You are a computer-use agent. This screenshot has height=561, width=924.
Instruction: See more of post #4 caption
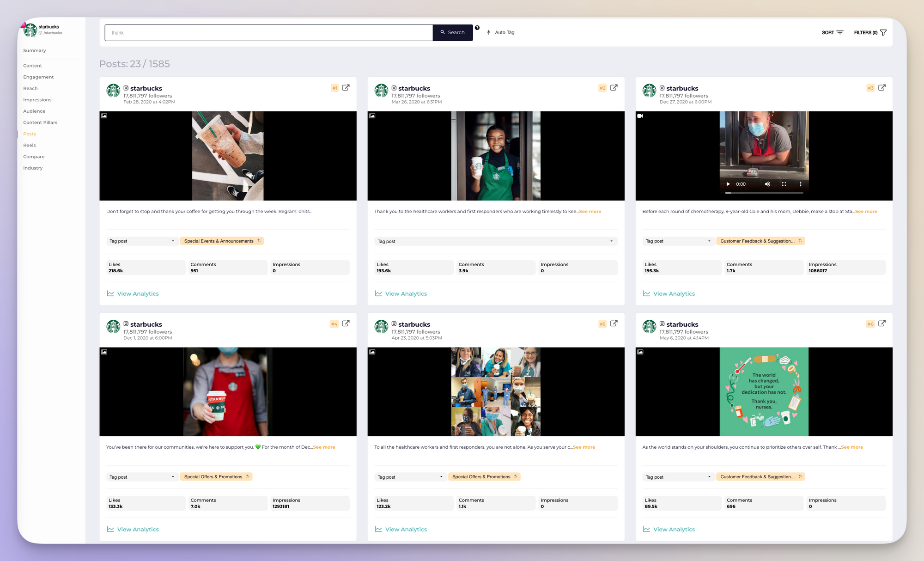(x=324, y=447)
